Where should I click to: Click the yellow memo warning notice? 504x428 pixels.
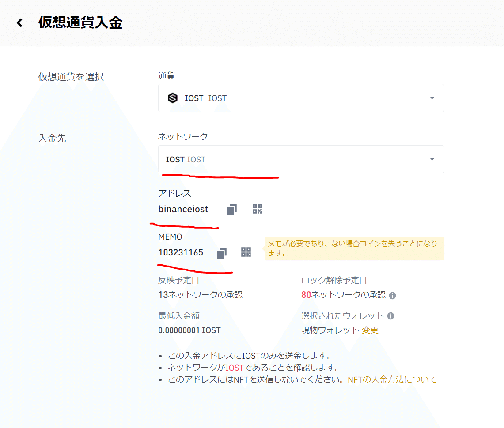pyautogui.click(x=355, y=248)
